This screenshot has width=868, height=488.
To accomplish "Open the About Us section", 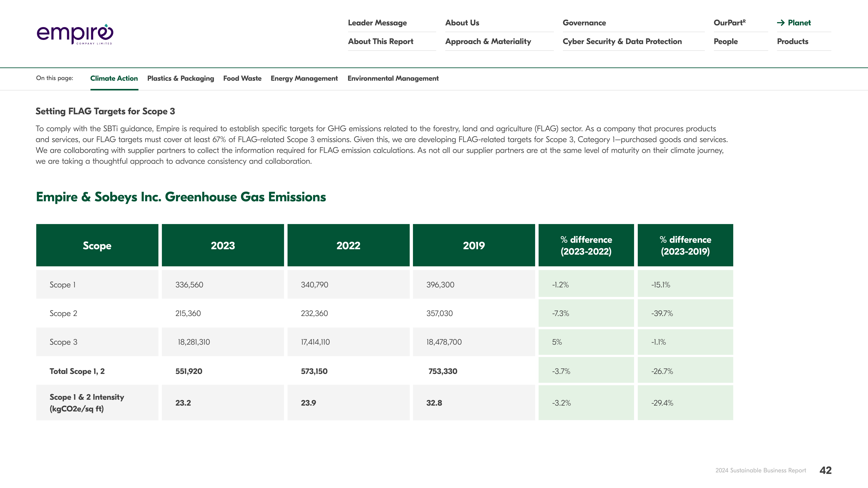I will (x=462, y=23).
